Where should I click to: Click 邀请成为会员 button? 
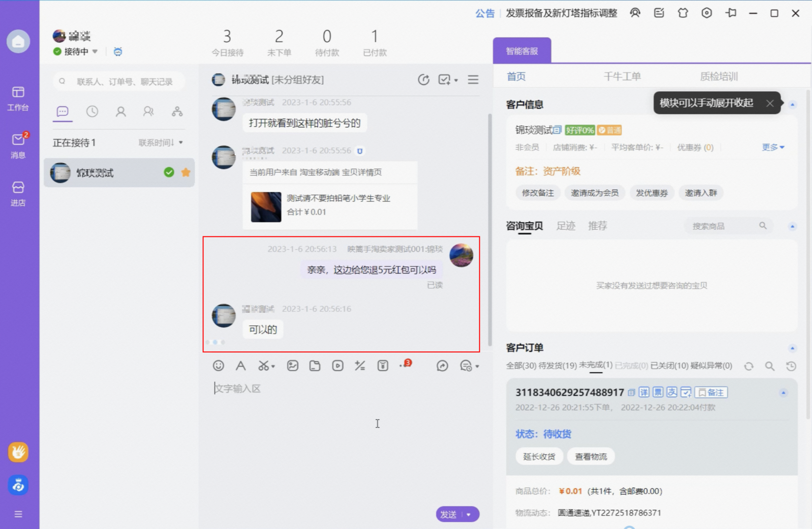point(595,193)
